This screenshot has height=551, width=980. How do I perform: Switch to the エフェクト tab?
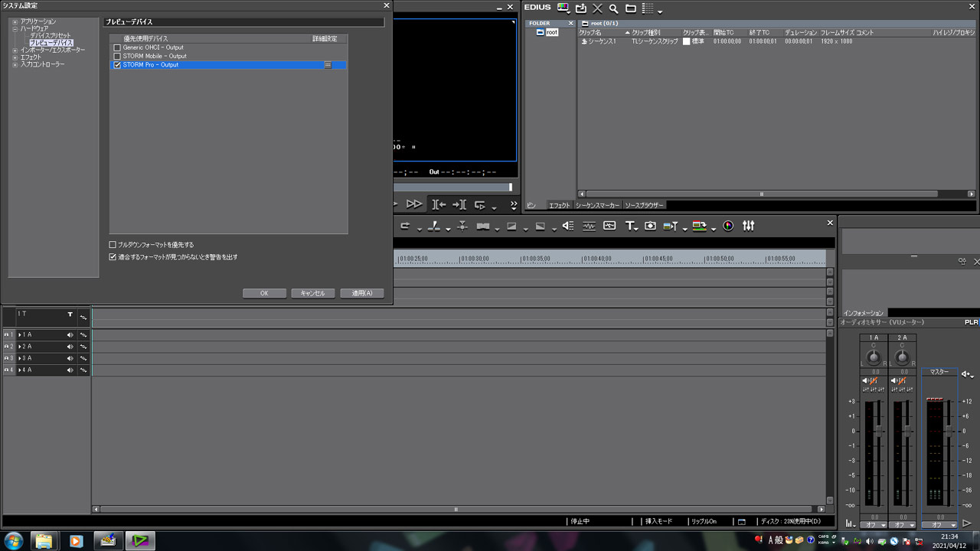[559, 205]
